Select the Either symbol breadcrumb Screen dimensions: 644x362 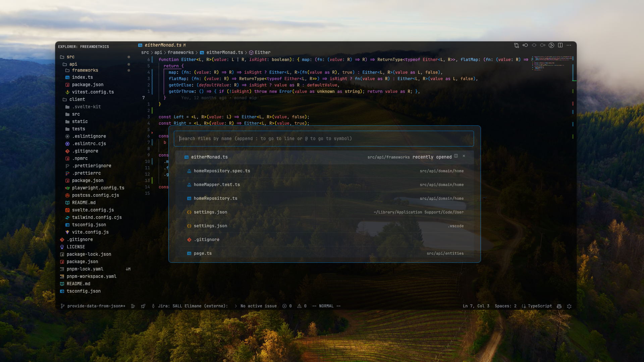point(260,53)
